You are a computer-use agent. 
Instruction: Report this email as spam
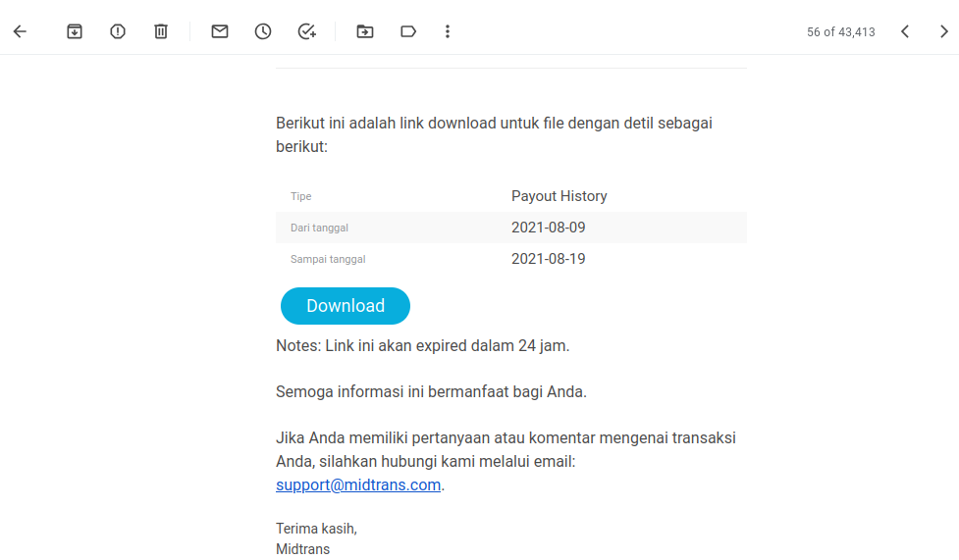point(118,31)
